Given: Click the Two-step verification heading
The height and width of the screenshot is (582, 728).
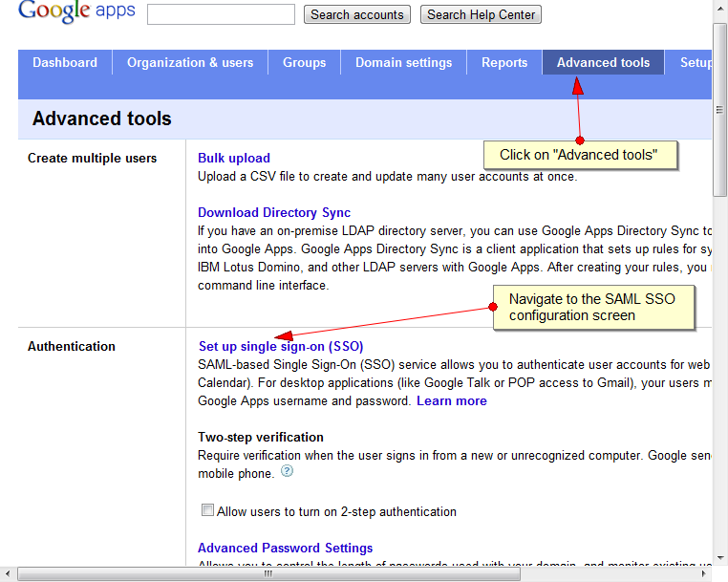Looking at the screenshot, I should (261, 437).
